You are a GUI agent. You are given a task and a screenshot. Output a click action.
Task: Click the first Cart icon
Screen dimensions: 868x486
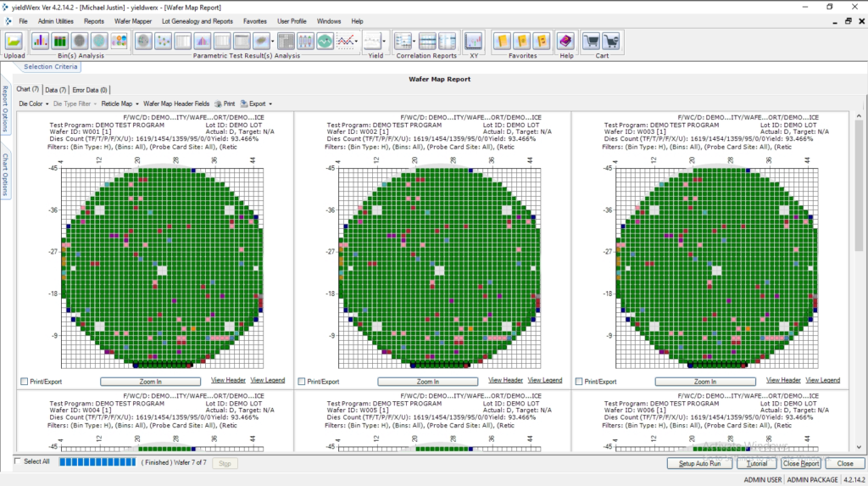pos(592,41)
